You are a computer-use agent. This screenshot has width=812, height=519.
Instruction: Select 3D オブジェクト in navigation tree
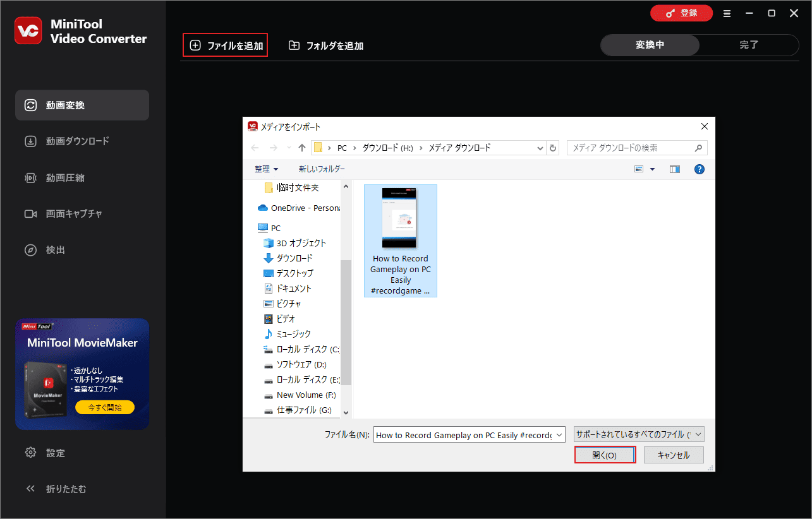pyautogui.click(x=294, y=243)
